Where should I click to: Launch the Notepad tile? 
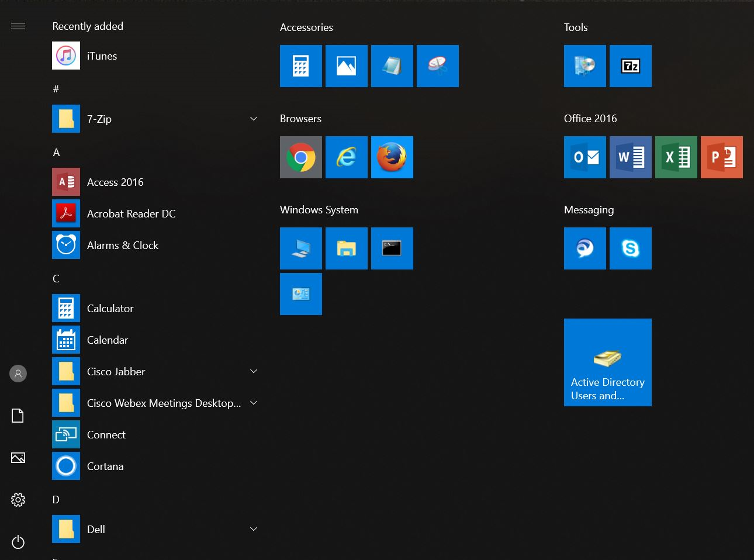click(392, 66)
